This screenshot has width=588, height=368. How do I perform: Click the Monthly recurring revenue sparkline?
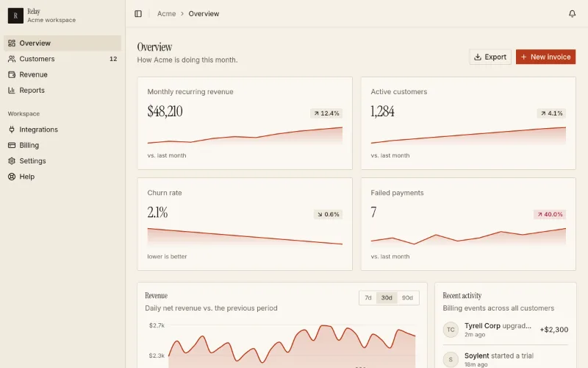tap(245, 135)
